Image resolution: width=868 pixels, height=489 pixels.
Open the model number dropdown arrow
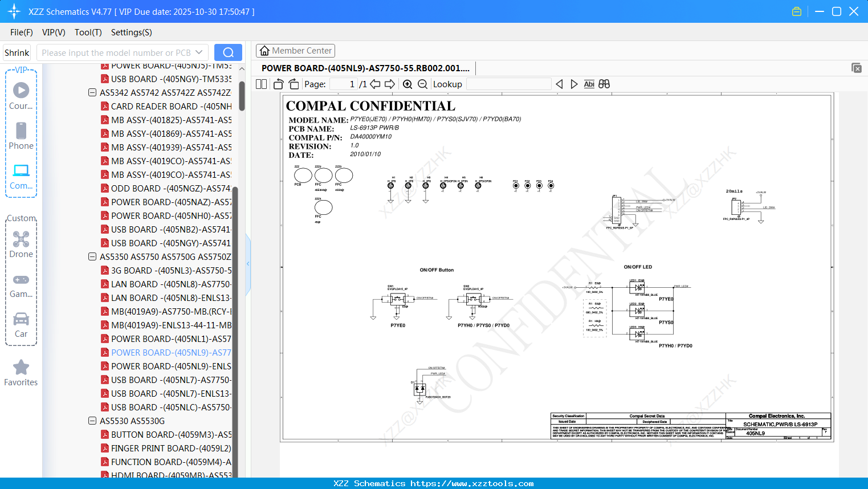199,52
